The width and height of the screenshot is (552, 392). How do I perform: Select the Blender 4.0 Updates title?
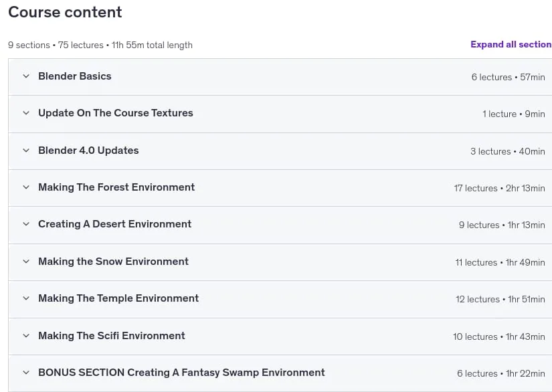(88, 151)
